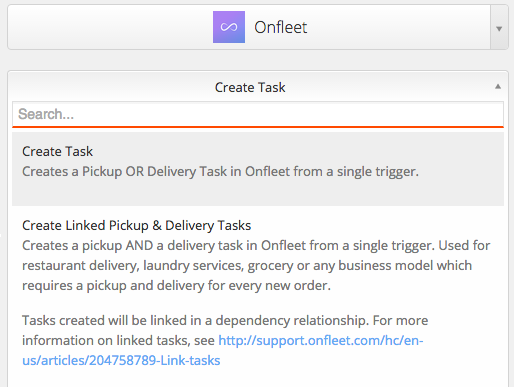The image size is (514, 387).
Task: Click empty gray area of Create Task row
Action: click(258, 194)
